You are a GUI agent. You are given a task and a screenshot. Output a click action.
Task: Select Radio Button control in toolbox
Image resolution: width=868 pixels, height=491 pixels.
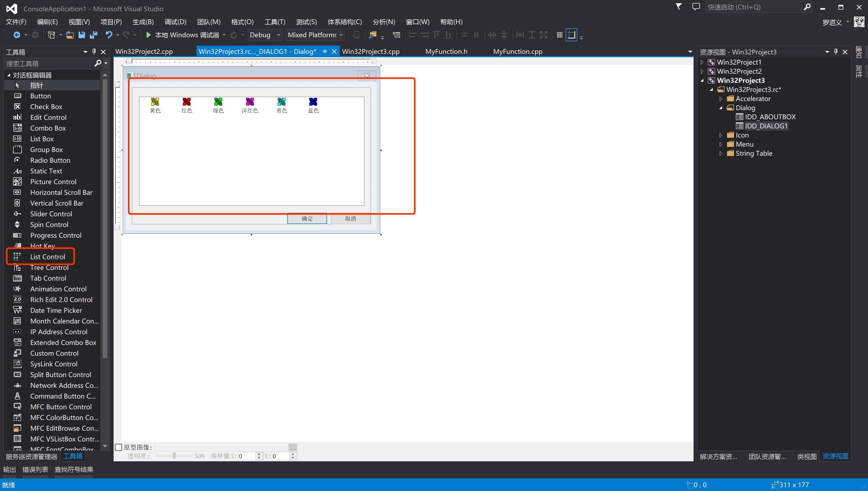[50, 160]
